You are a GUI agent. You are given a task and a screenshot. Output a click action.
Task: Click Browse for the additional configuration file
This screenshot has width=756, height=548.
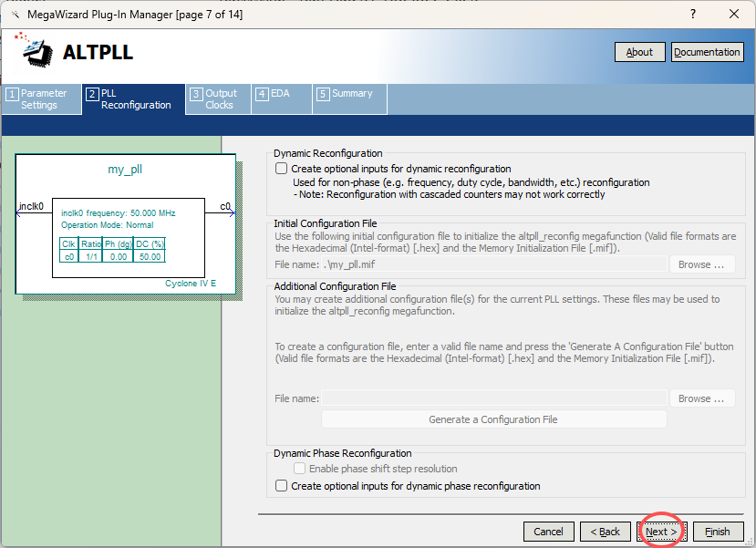702,398
